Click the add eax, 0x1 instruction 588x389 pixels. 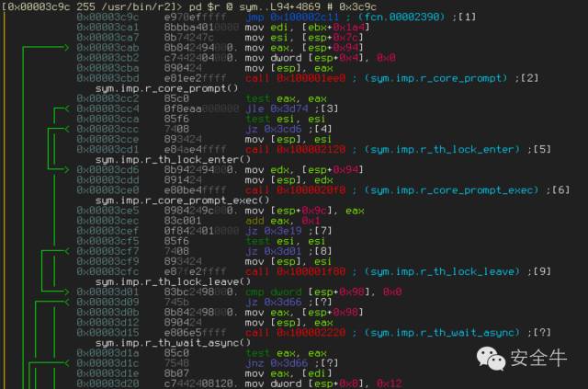pyautogui.click(x=282, y=221)
